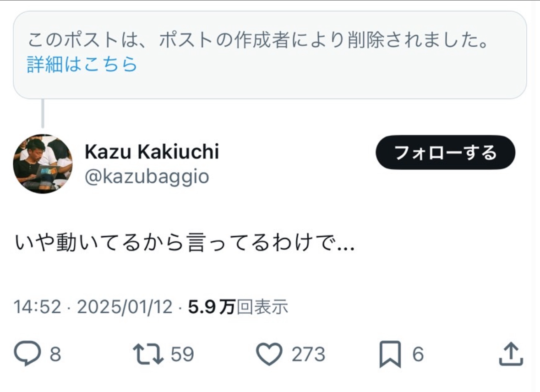Open the 詳細はこちら link
Viewport: 540px width, 392px height.
[82, 65]
